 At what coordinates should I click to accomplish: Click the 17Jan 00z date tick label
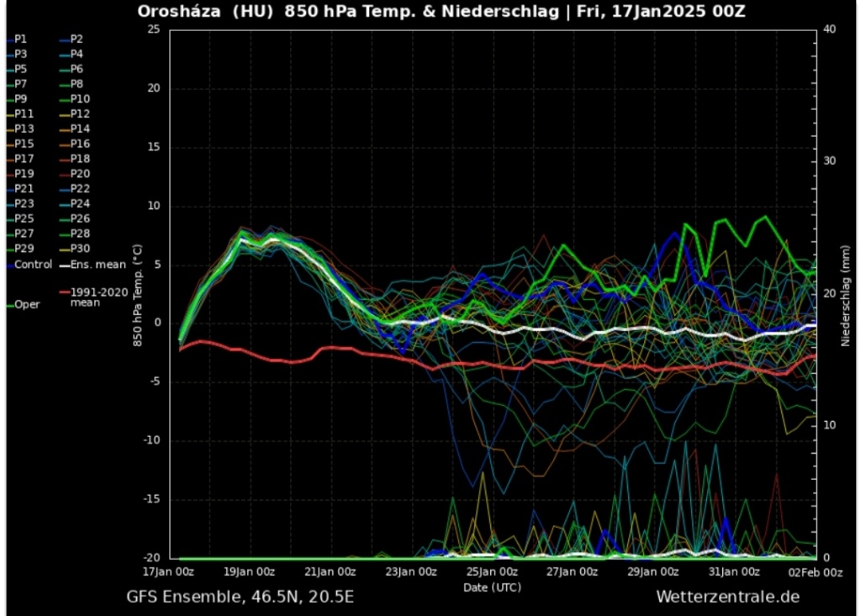[170, 571]
